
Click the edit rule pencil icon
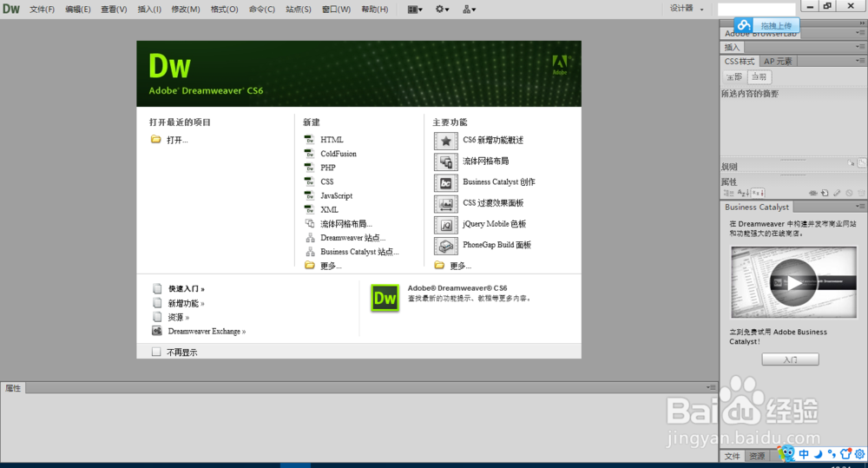coord(837,193)
